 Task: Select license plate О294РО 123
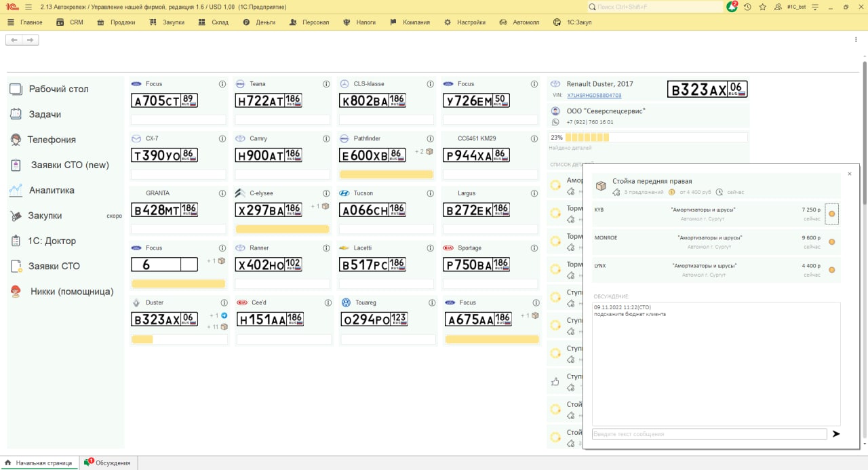(374, 319)
